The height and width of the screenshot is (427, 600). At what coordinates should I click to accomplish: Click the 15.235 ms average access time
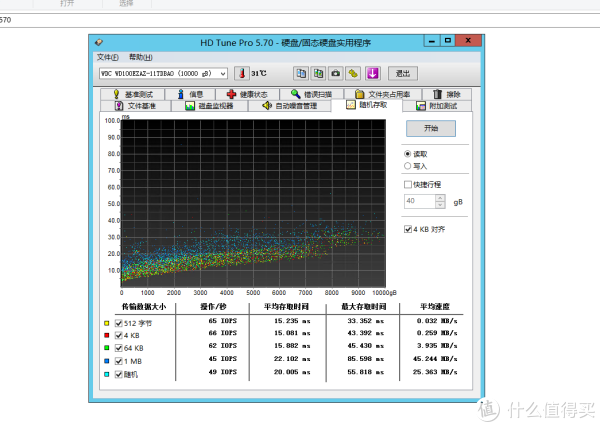coord(292,321)
